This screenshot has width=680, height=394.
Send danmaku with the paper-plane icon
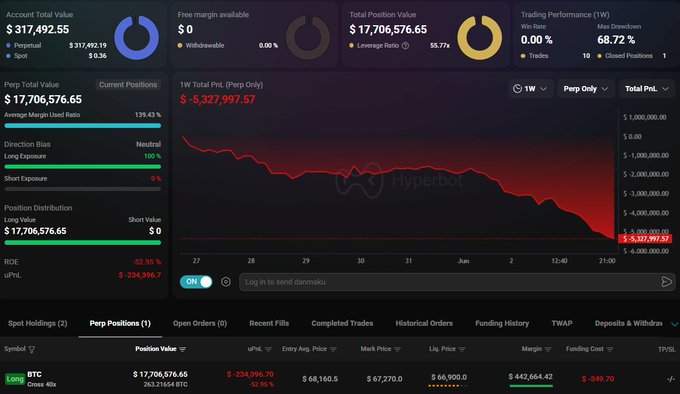tap(667, 282)
